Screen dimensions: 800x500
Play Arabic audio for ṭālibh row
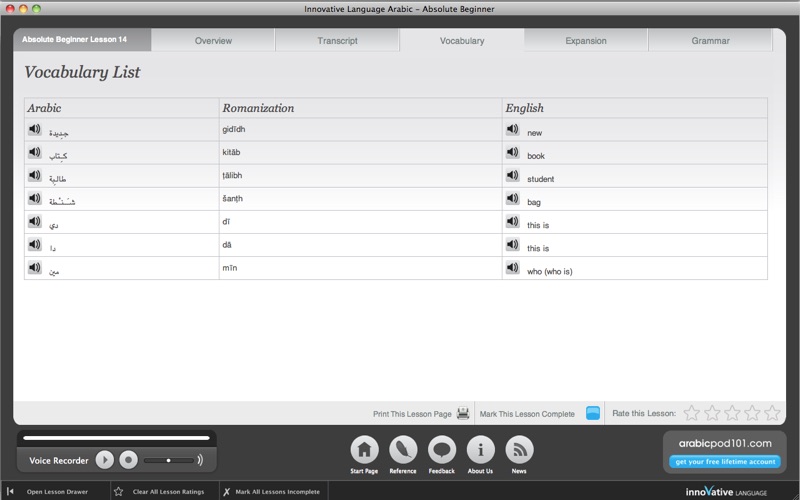(35, 175)
